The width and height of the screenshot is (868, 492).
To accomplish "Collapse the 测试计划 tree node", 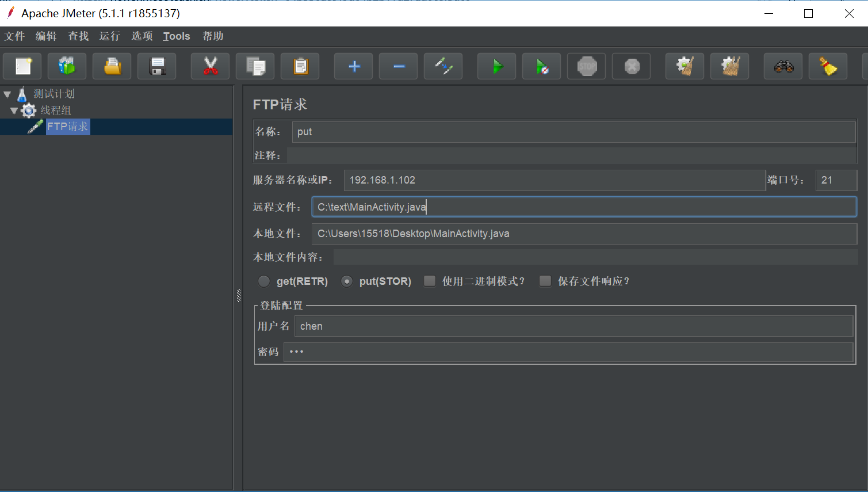I will point(7,94).
